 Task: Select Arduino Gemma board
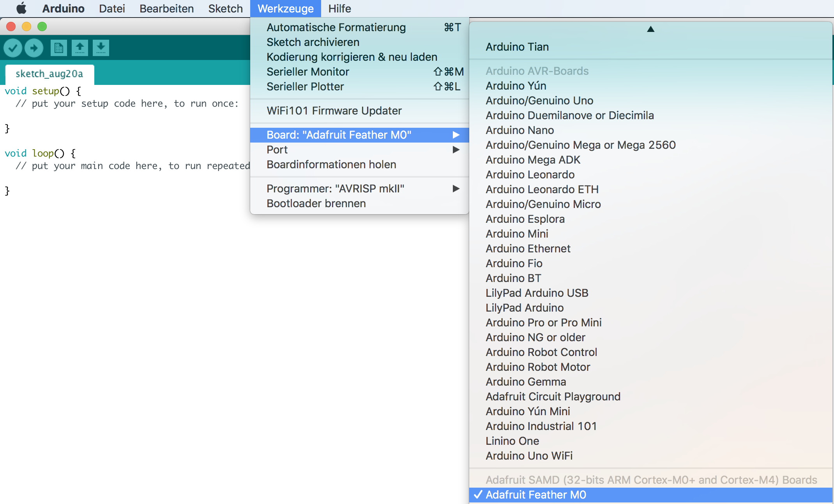(650, 382)
